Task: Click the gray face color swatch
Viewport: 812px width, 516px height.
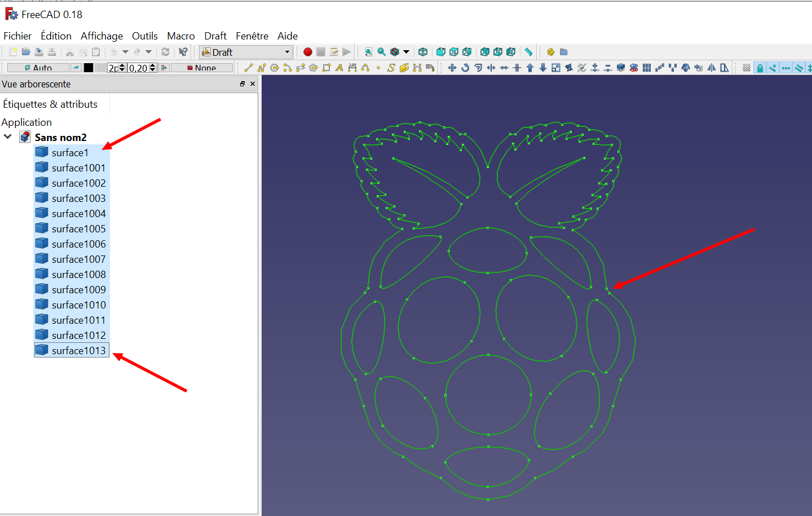Action: point(100,68)
